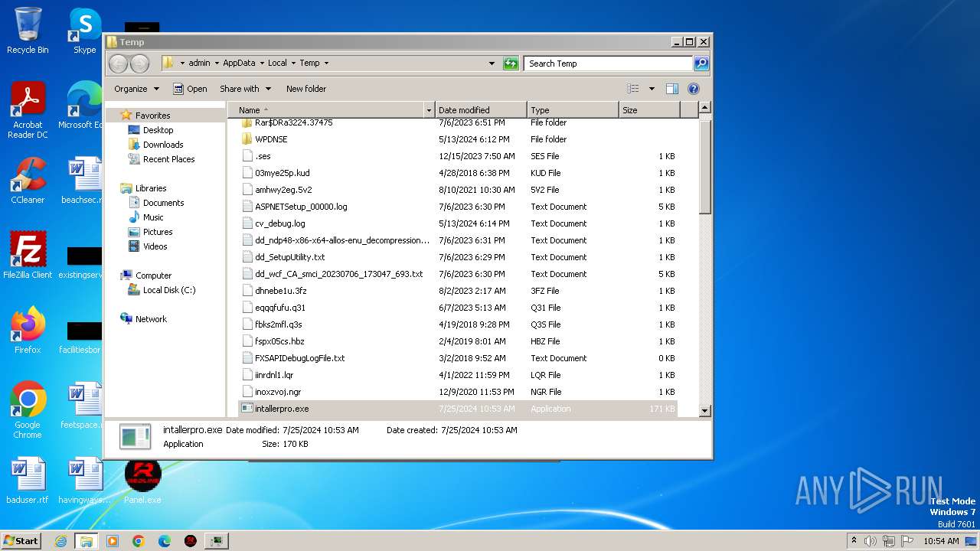980x551 pixels.
Task: Open Internet Explorer from the taskbar
Action: 61,541
